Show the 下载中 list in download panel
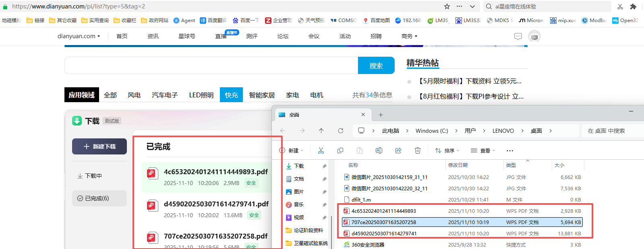644x249 pixels. [x=89, y=176]
